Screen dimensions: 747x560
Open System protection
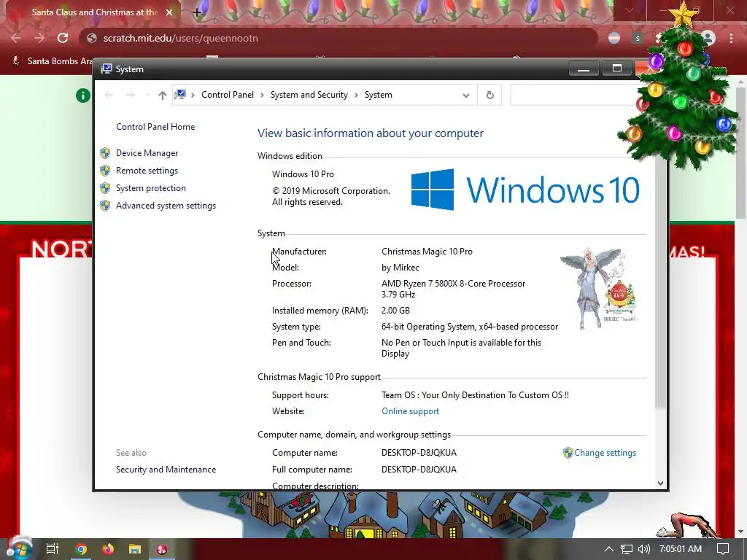(x=150, y=188)
